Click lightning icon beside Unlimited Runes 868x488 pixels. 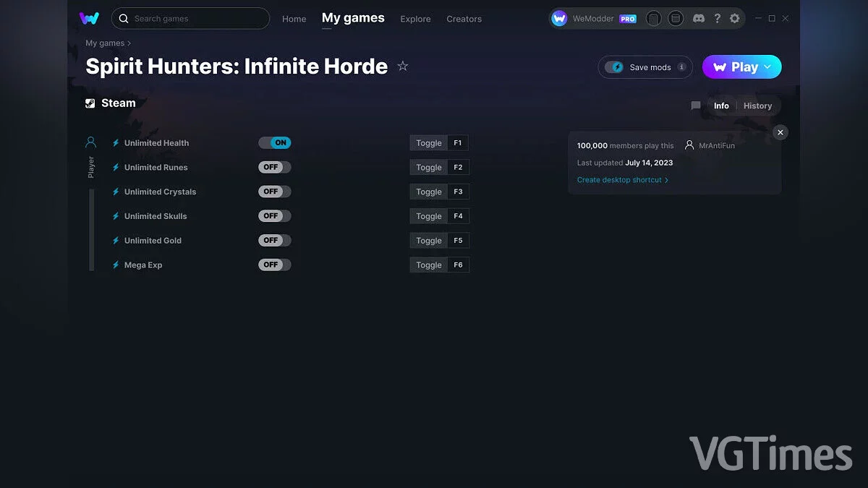point(116,168)
